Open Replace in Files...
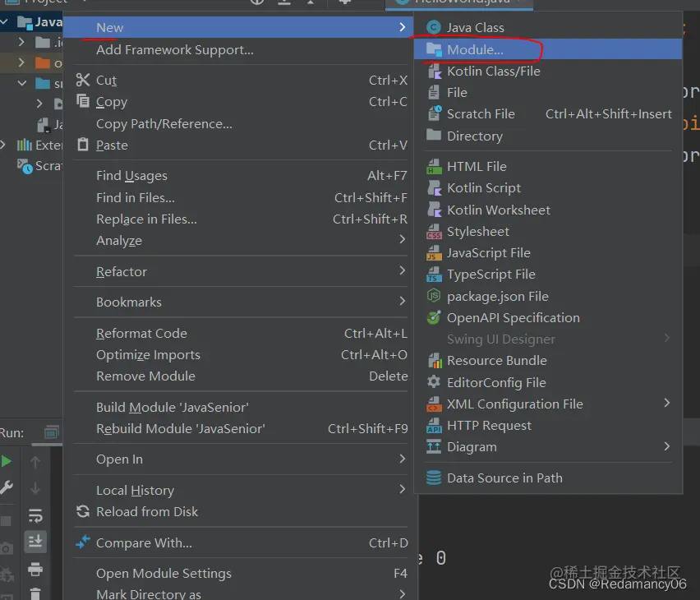Viewport: 700px width, 600px height. pyautogui.click(x=146, y=219)
